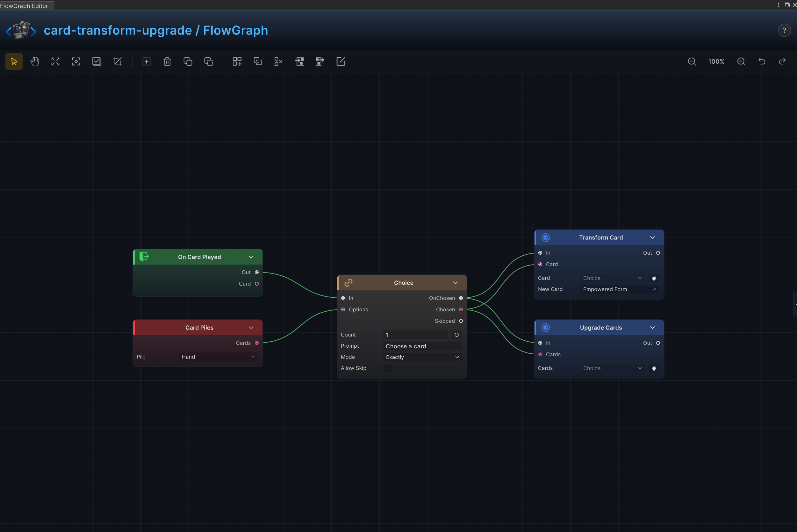Click the import arrow-into-blocks icon

tap(299, 61)
